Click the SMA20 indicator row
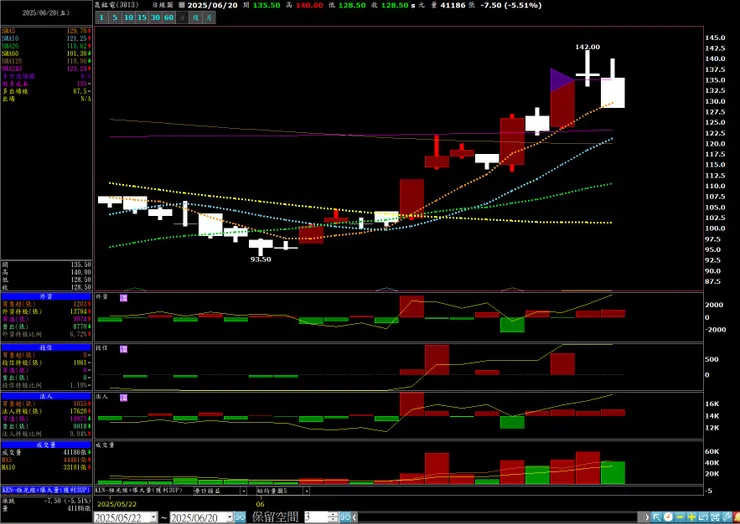The image size is (740, 524). click(46, 46)
